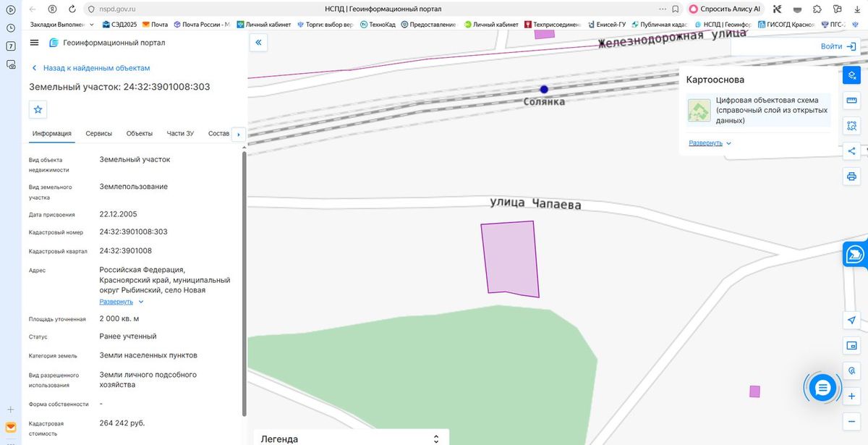Viewport: 868px width, 445px height.
Task: Click the area value 2 000 кв. м
Action: coord(119,318)
